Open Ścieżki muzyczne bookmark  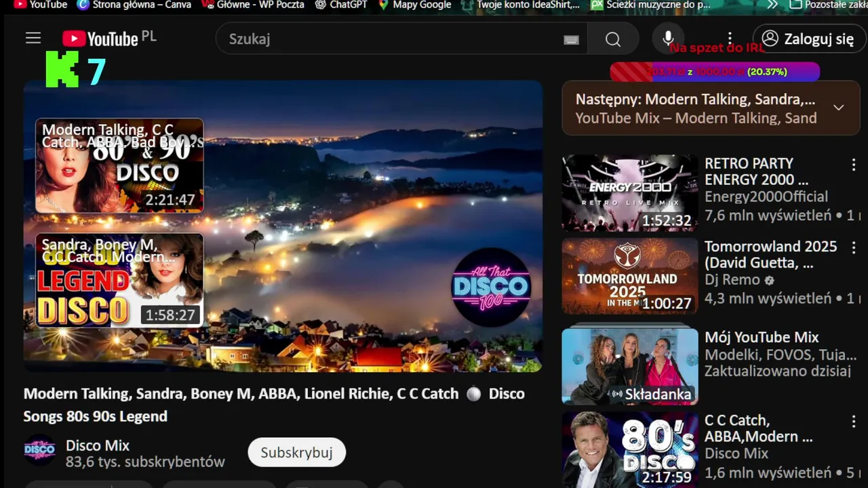[x=651, y=5]
